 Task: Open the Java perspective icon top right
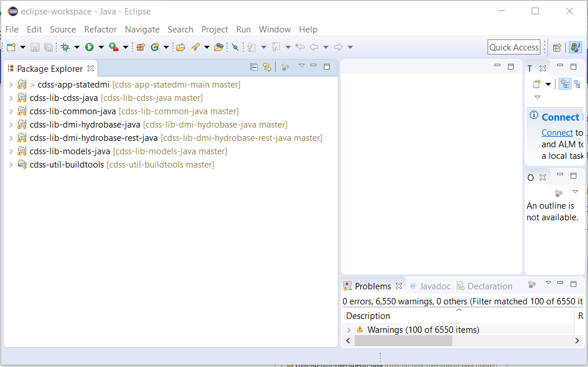(575, 47)
